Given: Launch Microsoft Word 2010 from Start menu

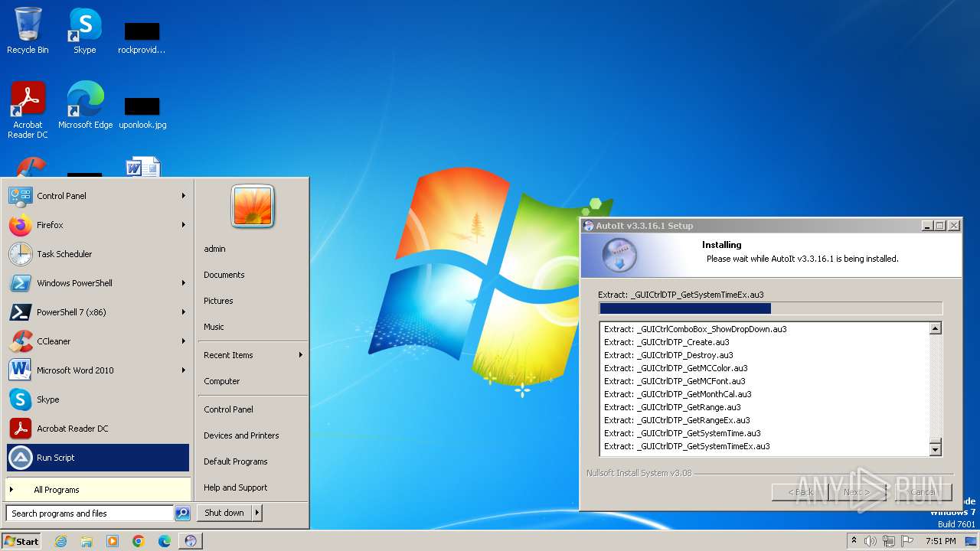Looking at the screenshot, I should click(x=98, y=370).
